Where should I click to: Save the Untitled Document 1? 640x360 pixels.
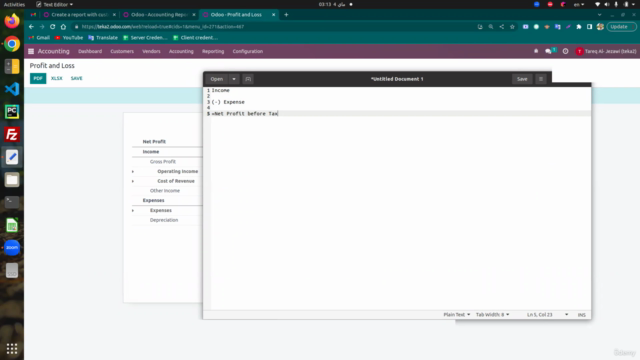(x=522, y=79)
